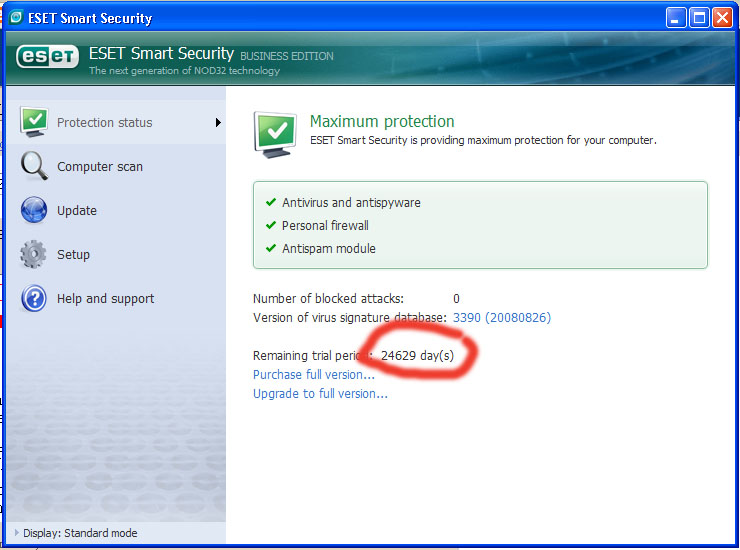Image resolution: width=740 pixels, height=550 pixels.
Task: Open virus signature database 3390 link
Action: click(x=502, y=317)
